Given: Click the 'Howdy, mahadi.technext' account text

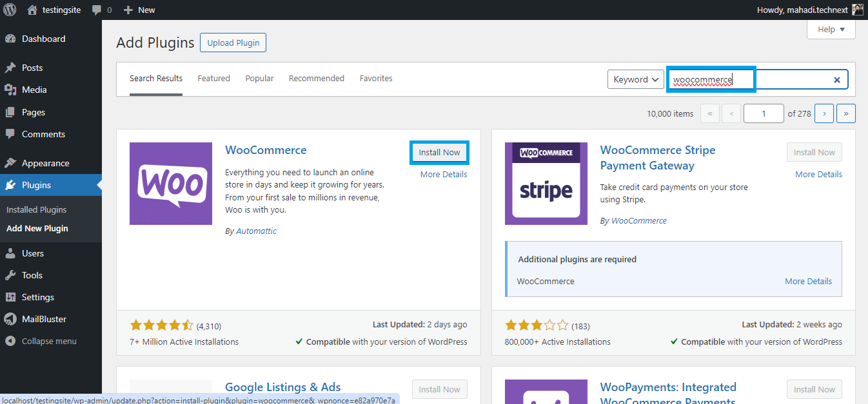Looking at the screenshot, I should pyautogui.click(x=802, y=10).
